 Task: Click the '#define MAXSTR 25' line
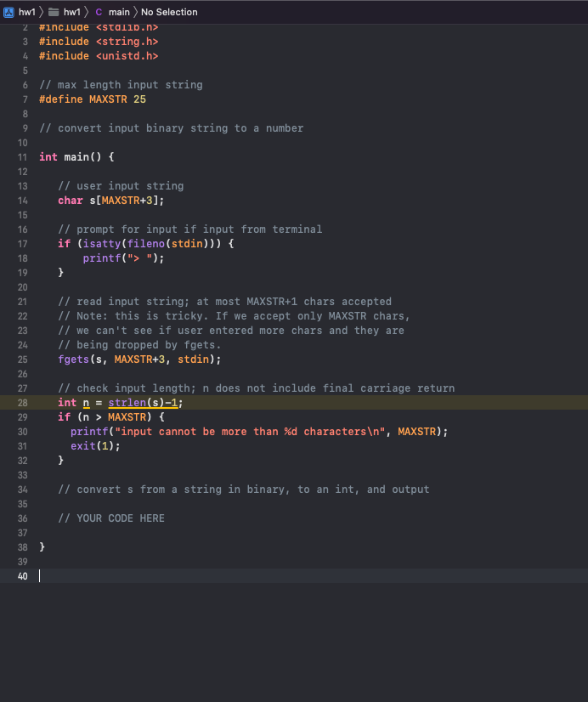tap(92, 99)
